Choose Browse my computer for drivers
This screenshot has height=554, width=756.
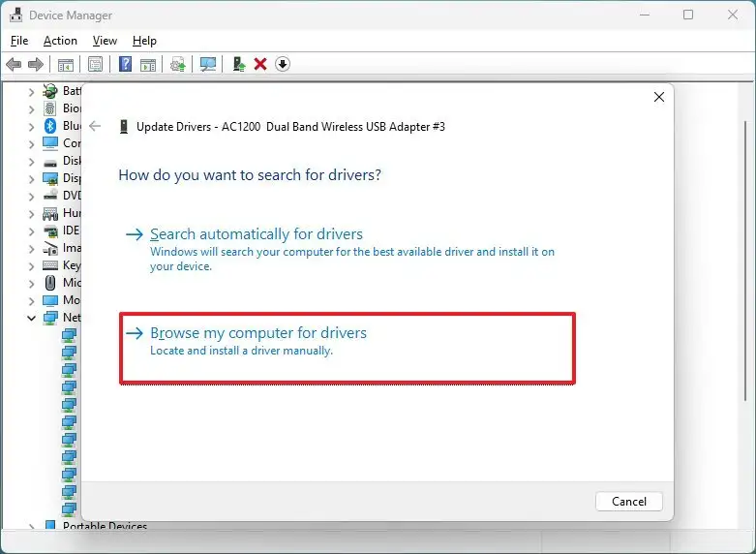pos(258,333)
